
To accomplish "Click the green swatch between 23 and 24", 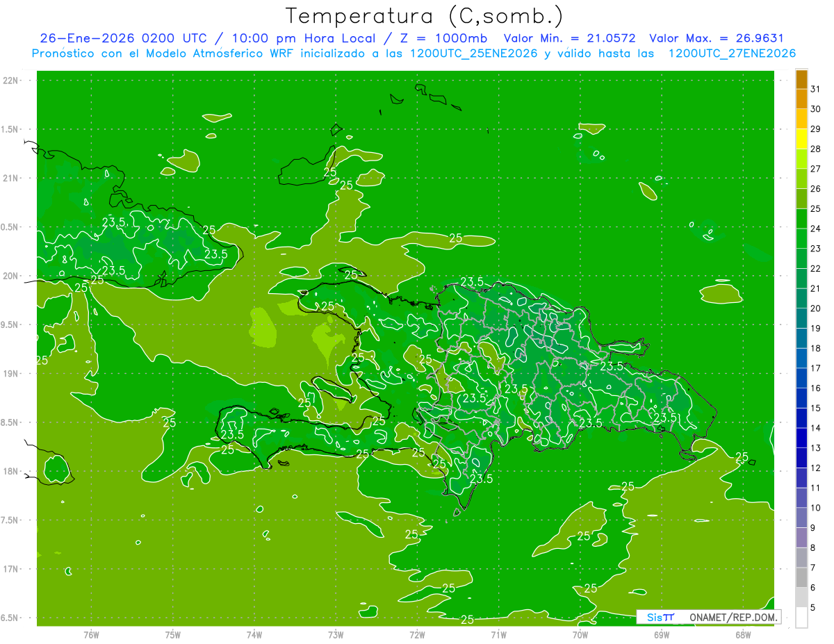I will coord(801,239).
